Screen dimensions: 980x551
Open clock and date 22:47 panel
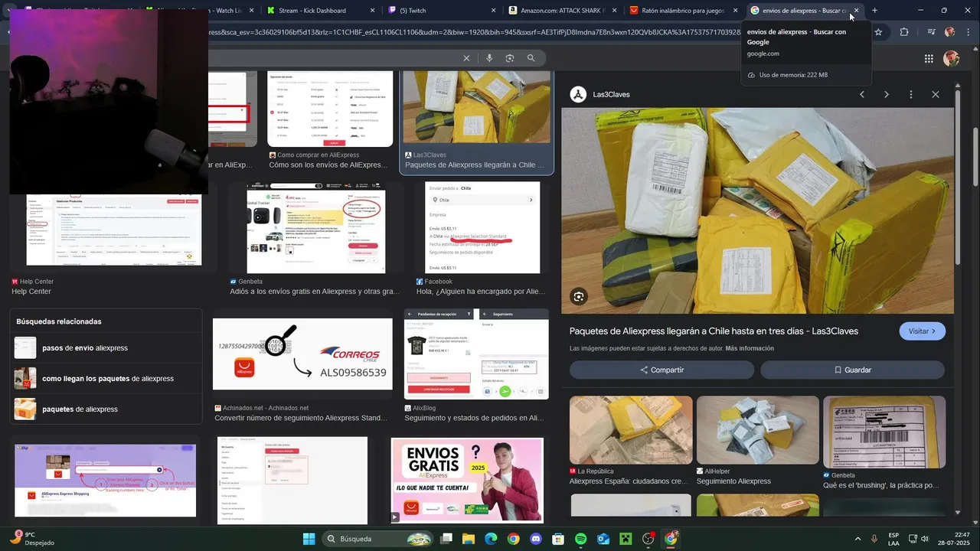[x=955, y=539]
